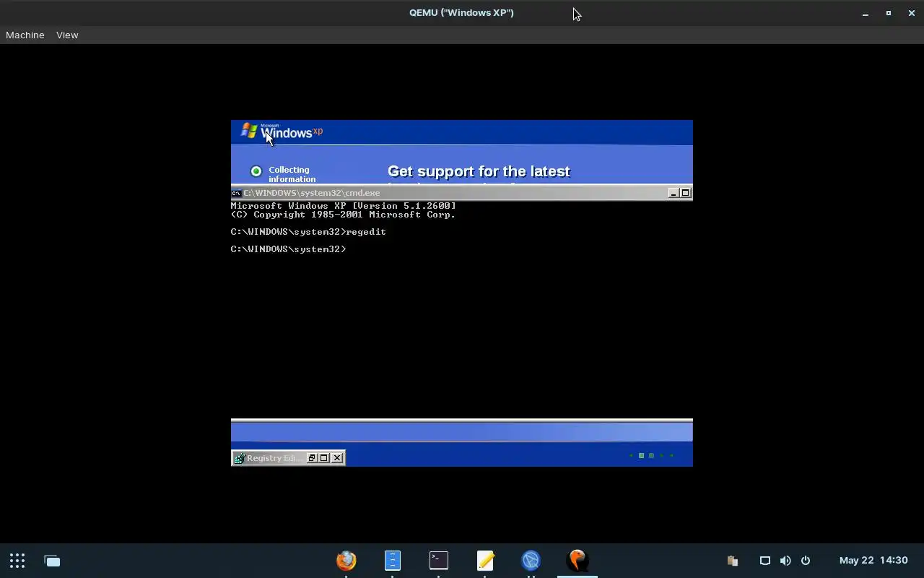Viewport: 924px width, 578px height.
Task: Maximize the cmd.exe window
Action: pyautogui.click(x=685, y=193)
